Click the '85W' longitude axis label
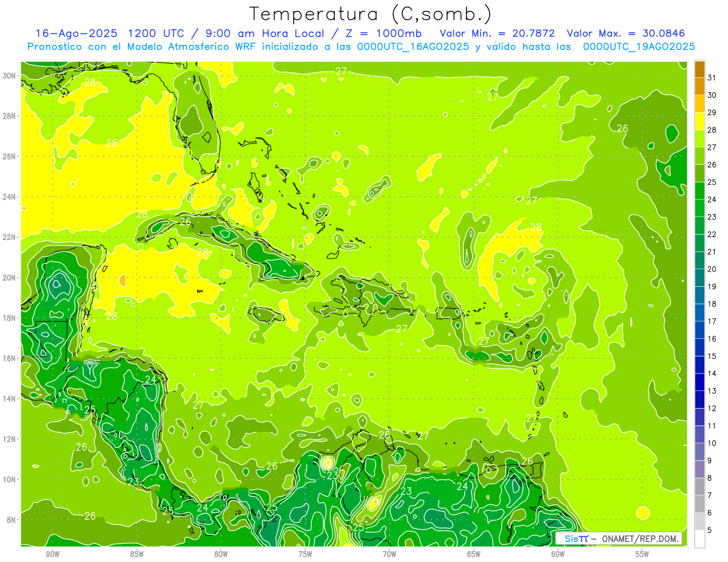 (x=136, y=554)
